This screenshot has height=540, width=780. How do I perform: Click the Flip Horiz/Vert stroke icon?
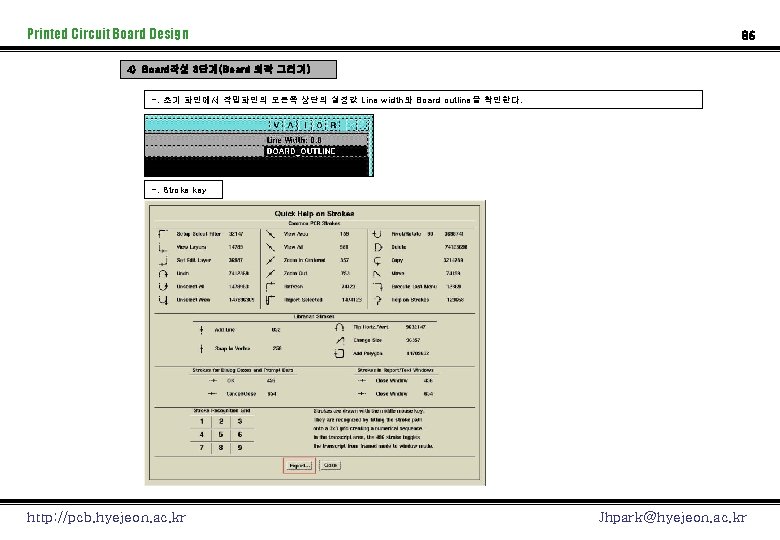(339, 327)
